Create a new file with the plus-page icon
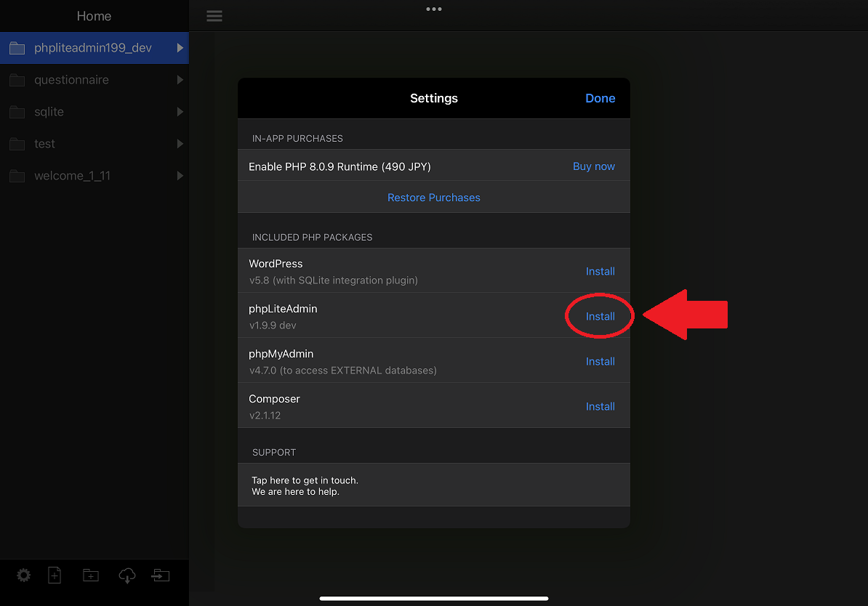Viewport: 868px width, 606px height. point(55,575)
